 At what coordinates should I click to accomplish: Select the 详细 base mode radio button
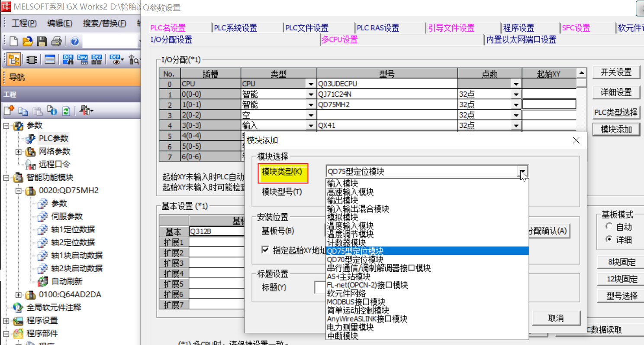[609, 239]
